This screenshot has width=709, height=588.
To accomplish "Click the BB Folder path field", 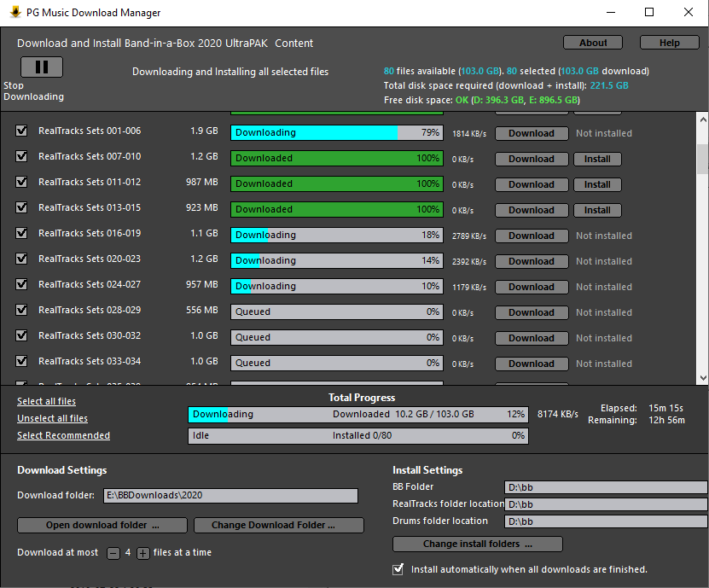I will click(606, 487).
